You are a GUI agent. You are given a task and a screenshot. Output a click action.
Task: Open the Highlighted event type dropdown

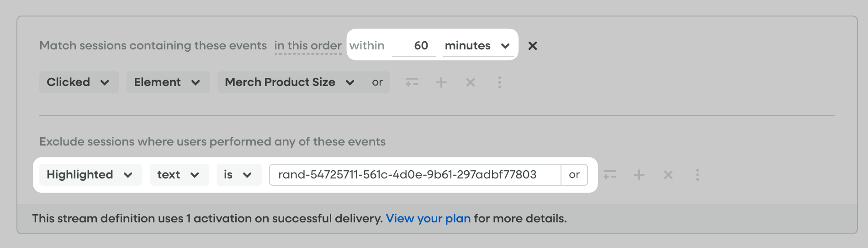pyautogui.click(x=90, y=175)
